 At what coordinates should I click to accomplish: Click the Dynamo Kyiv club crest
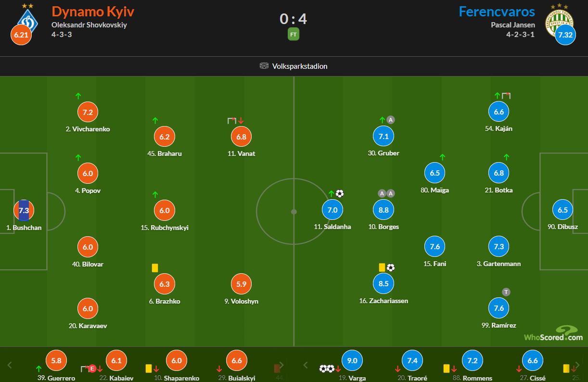26,19
